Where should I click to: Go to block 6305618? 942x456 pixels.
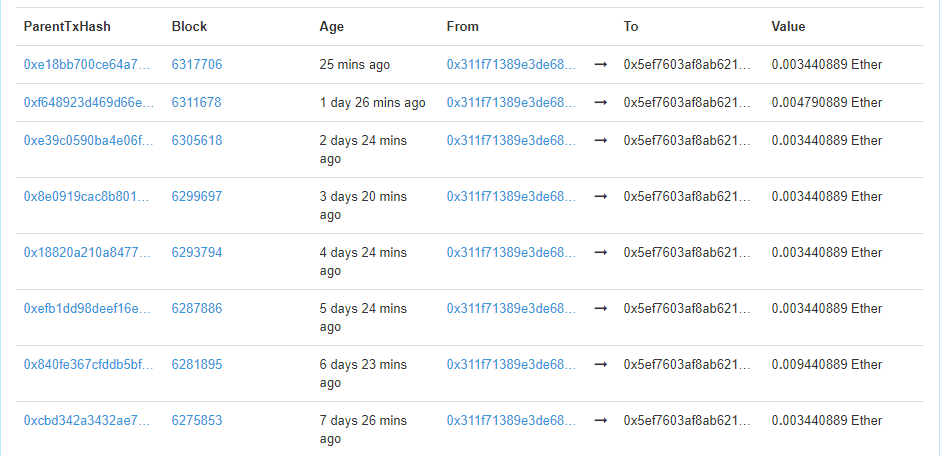tap(197, 141)
